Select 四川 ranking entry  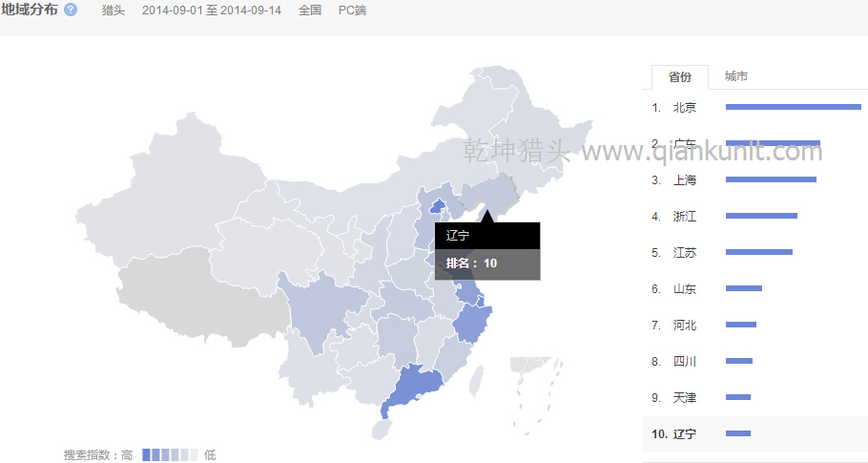(684, 362)
